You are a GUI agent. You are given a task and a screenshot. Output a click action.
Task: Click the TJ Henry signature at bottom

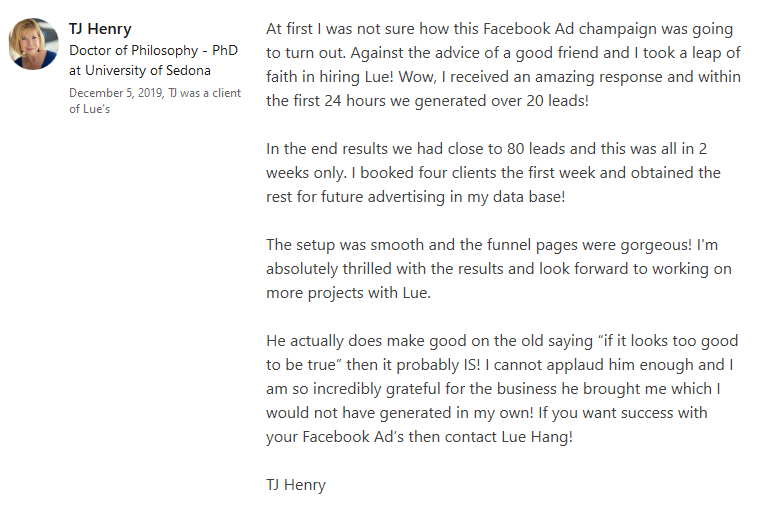coord(296,485)
